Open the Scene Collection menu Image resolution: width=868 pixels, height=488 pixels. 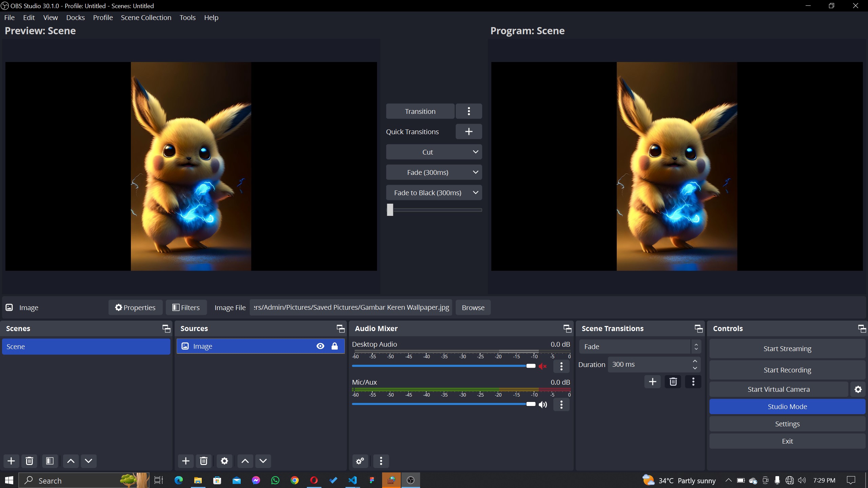tap(146, 18)
